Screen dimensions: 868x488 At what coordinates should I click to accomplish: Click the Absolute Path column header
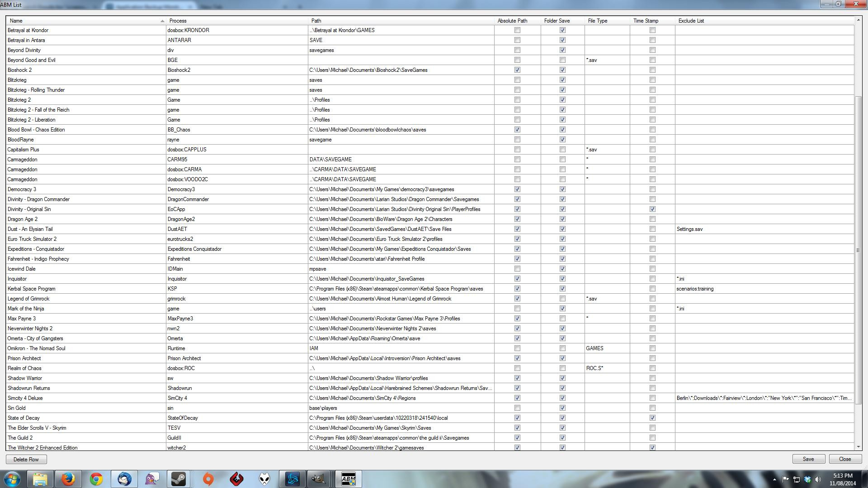(517, 21)
